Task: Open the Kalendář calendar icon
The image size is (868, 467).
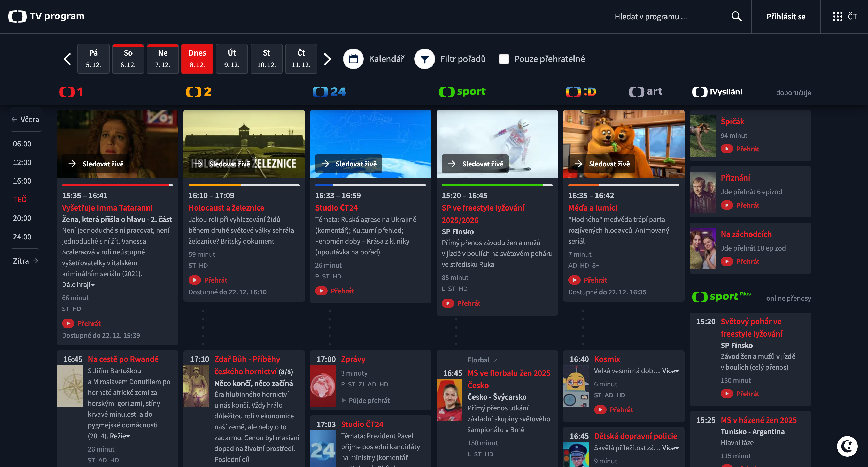Action: pos(353,59)
